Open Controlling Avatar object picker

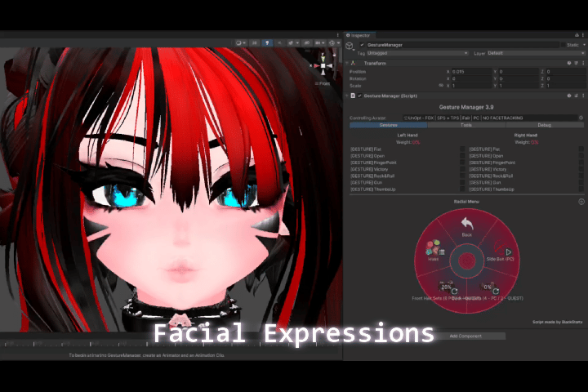(581, 118)
